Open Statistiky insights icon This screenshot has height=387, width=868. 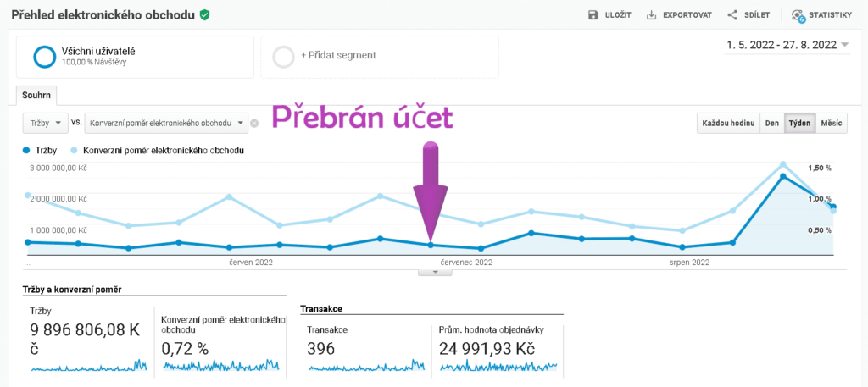point(797,16)
